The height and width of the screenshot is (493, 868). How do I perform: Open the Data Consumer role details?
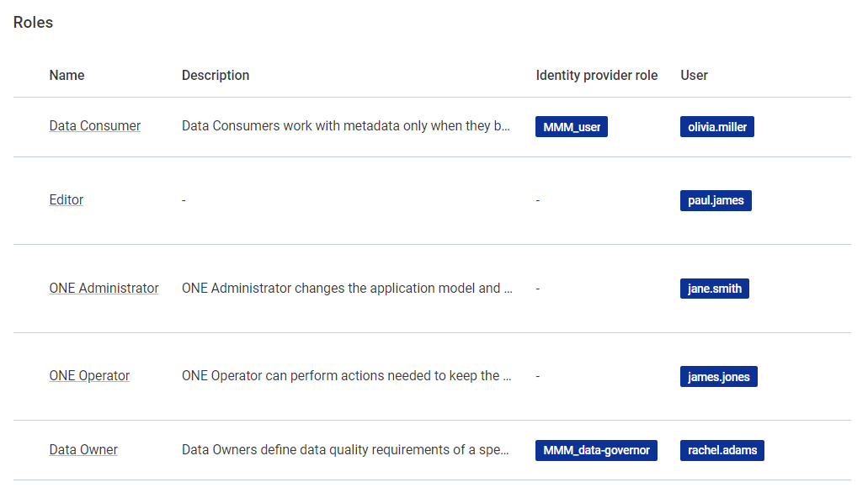(94, 125)
